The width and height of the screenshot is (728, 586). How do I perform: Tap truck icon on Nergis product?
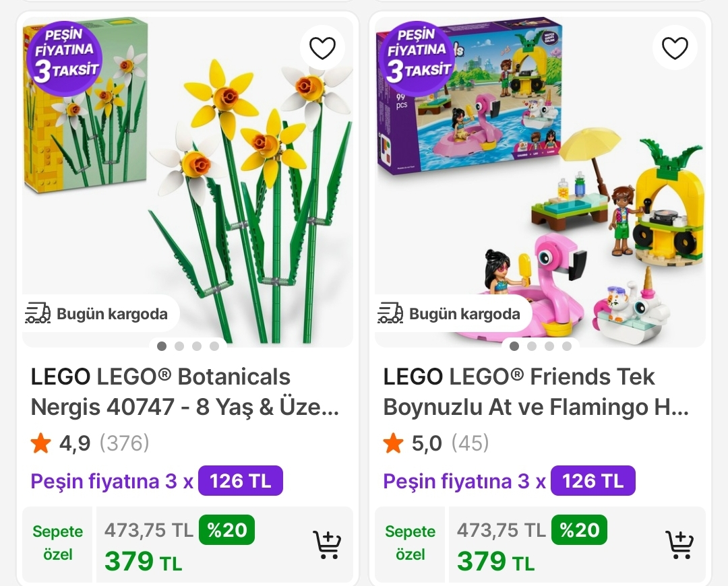[38, 313]
